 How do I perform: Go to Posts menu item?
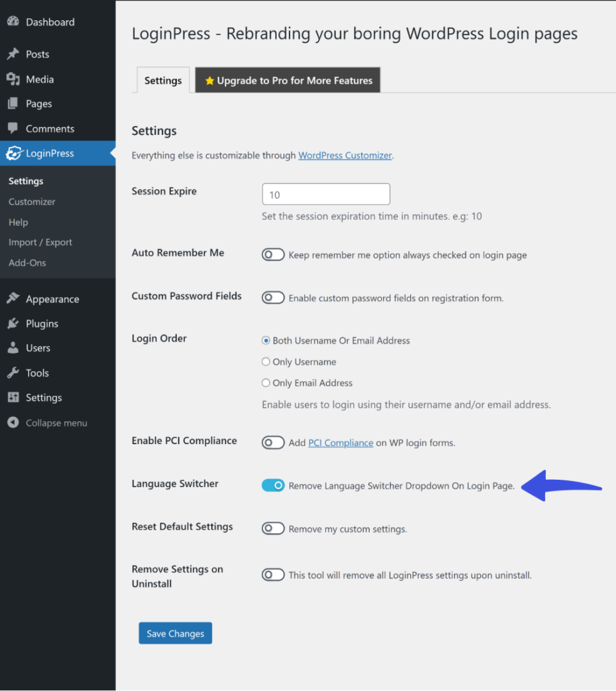pos(58,54)
